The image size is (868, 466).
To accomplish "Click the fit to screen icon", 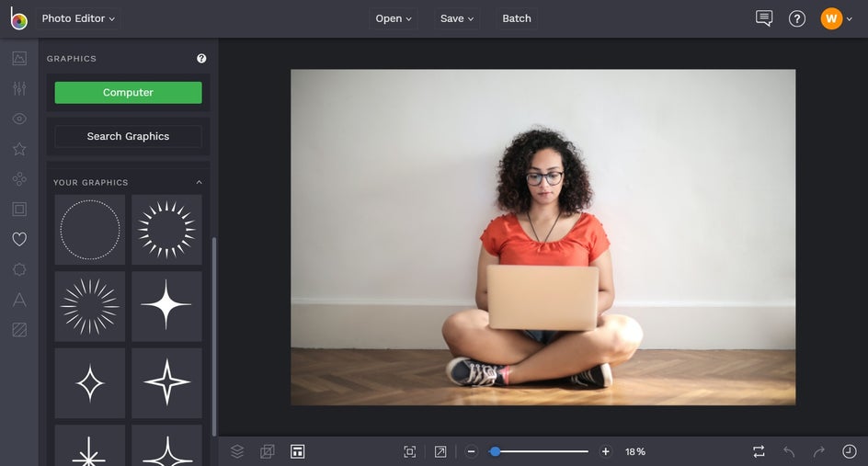I will (x=410, y=451).
